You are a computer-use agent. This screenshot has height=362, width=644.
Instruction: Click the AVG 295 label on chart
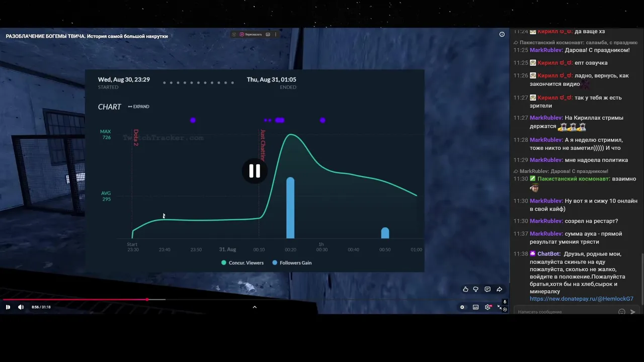(x=106, y=196)
